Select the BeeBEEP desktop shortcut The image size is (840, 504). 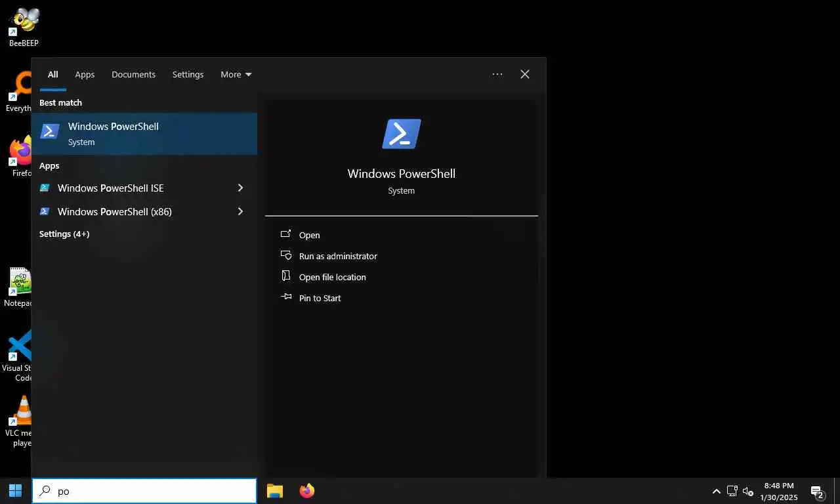pos(24,28)
